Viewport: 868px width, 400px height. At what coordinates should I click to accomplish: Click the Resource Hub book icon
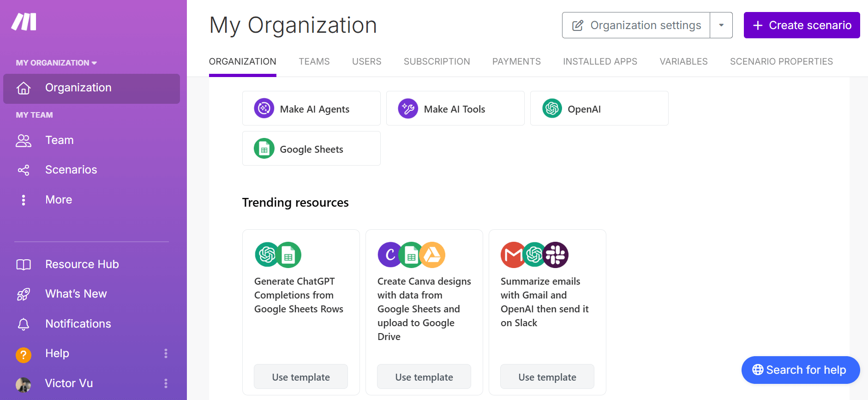pyautogui.click(x=24, y=264)
